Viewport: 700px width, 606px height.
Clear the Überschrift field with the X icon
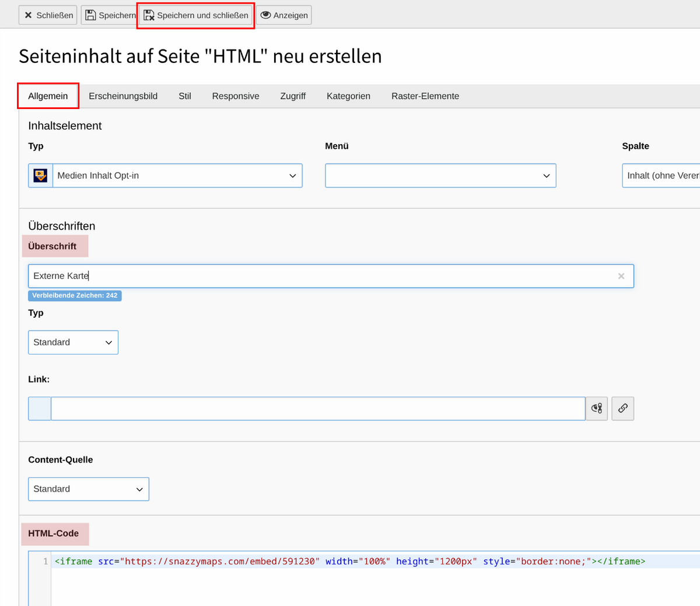coord(621,276)
